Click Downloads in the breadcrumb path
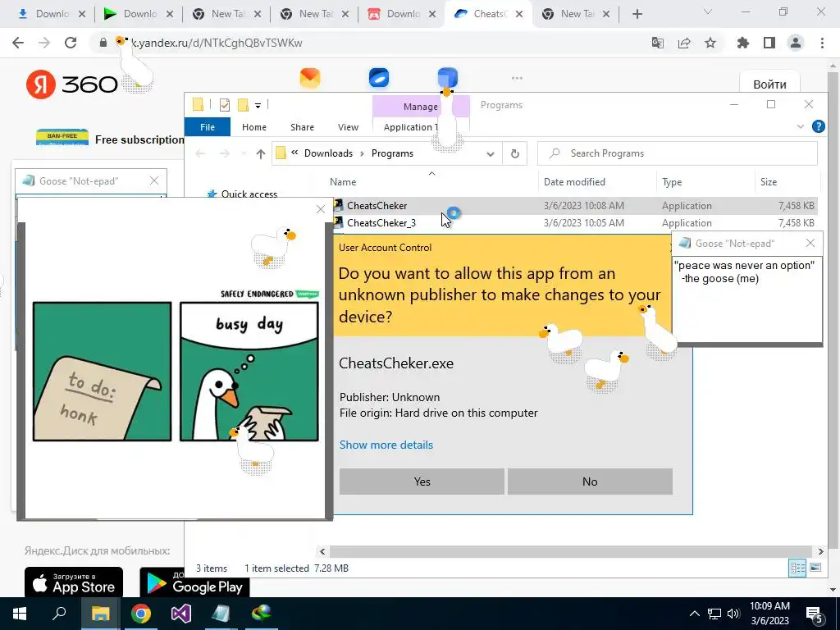Image resolution: width=840 pixels, height=630 pixels. click(x=328, y=153)
